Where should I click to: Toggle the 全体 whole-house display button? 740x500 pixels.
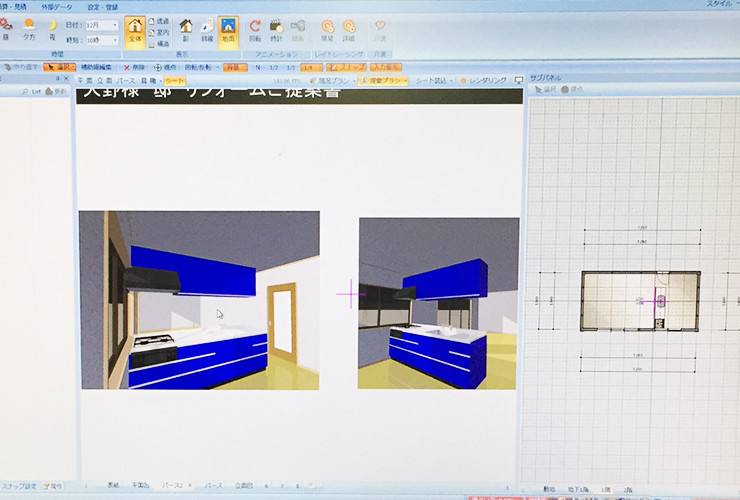(135, 32)
